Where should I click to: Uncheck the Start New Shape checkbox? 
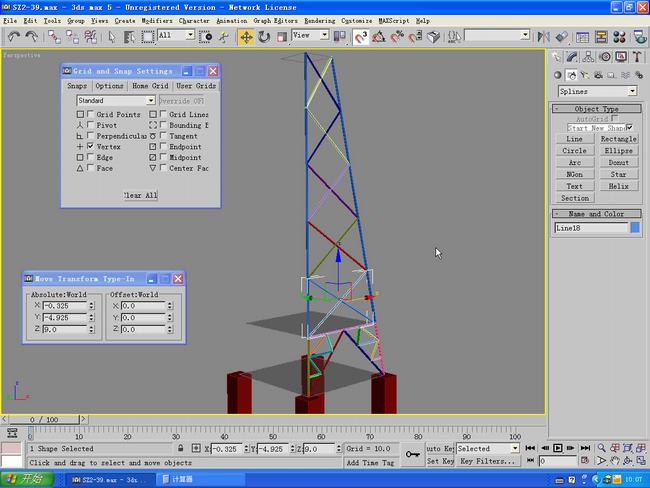[630, 127]
